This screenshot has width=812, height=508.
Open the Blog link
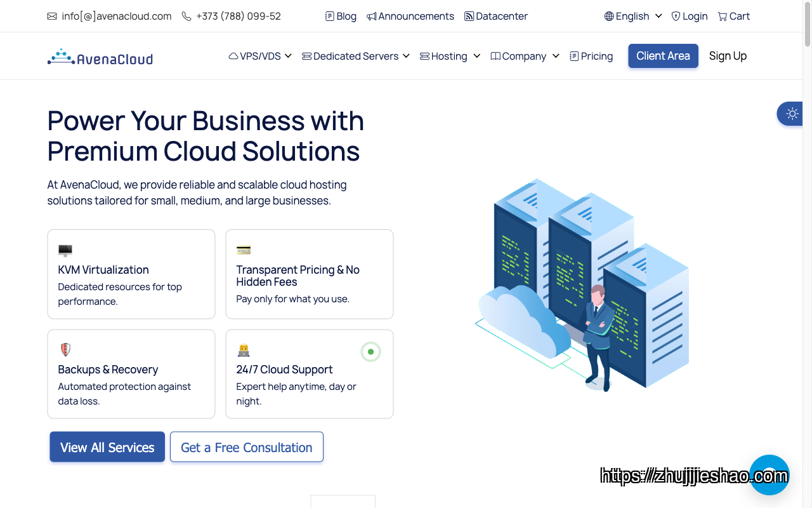[x=346, y=17]
